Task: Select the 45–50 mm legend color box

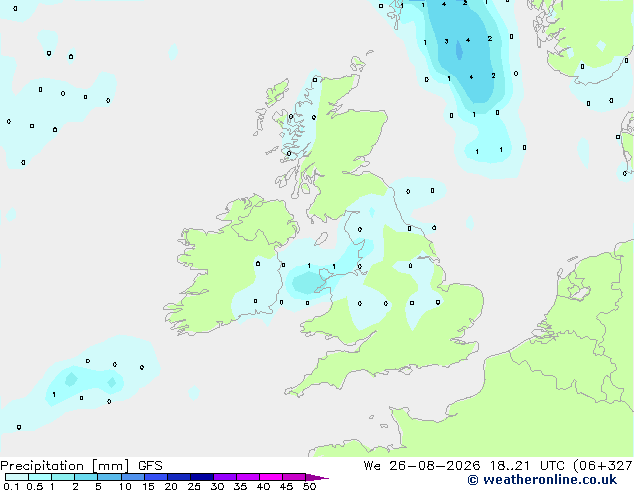Action: (x=294, y=477)
